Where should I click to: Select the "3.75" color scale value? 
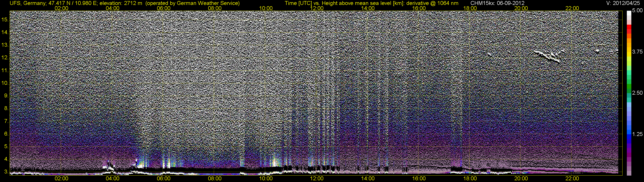637,52
